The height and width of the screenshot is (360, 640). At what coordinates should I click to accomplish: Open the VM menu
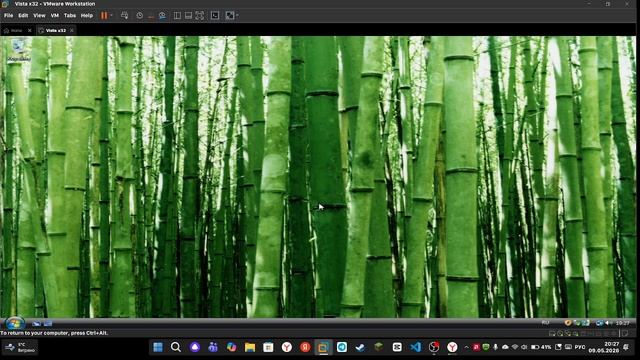pos(55,16)
